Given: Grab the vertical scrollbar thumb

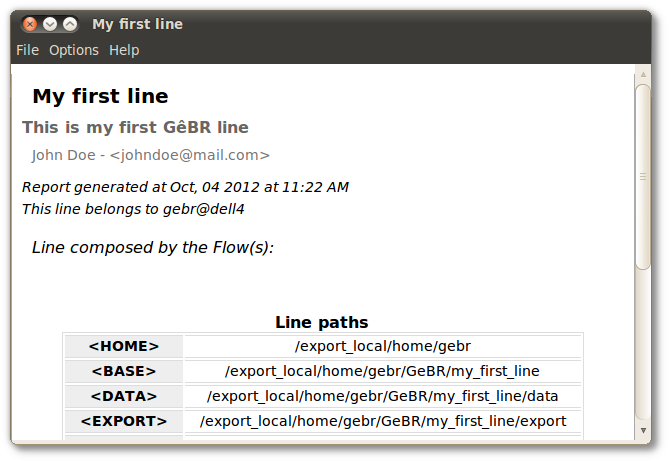Looking at the screenshot, I should click(643, 177).
